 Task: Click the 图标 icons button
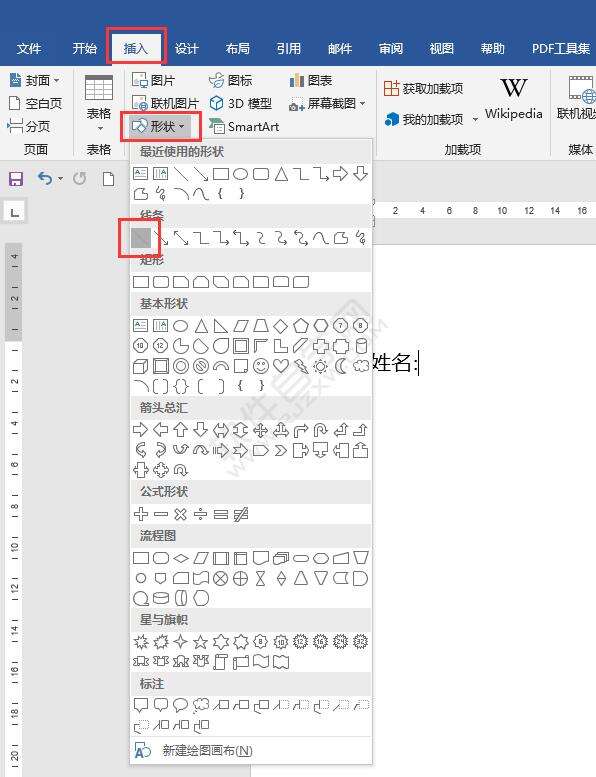point(231,80)
